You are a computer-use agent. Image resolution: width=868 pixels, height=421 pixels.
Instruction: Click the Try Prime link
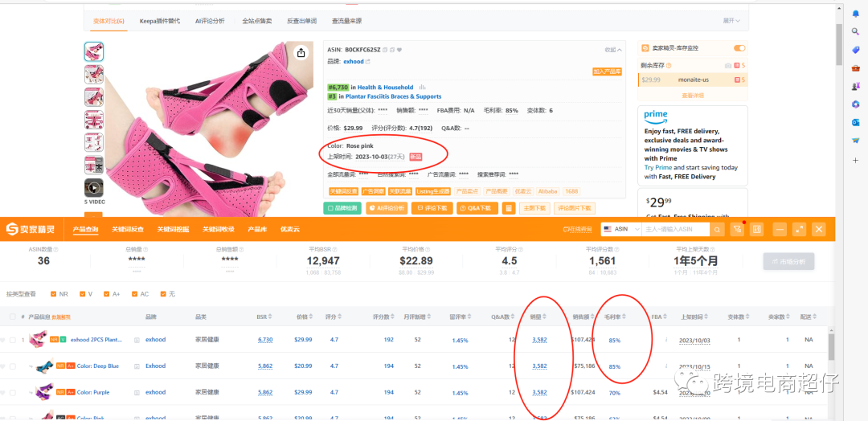pyautogui.click(x=658, y=168)
